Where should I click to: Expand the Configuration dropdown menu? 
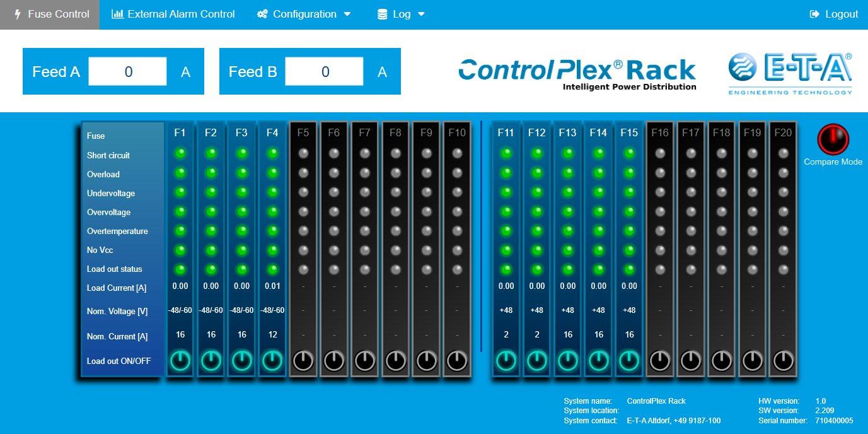(x=304, y=15)
